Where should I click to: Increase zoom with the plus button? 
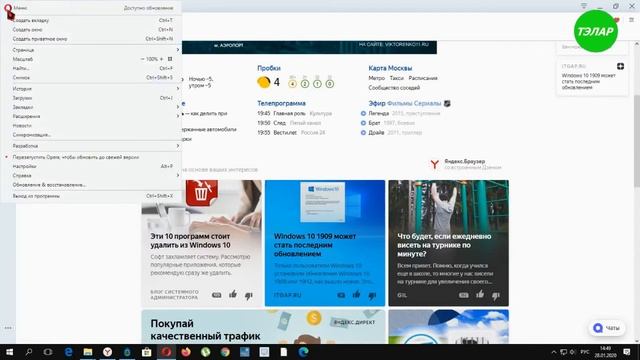click(x=161, y=59)
